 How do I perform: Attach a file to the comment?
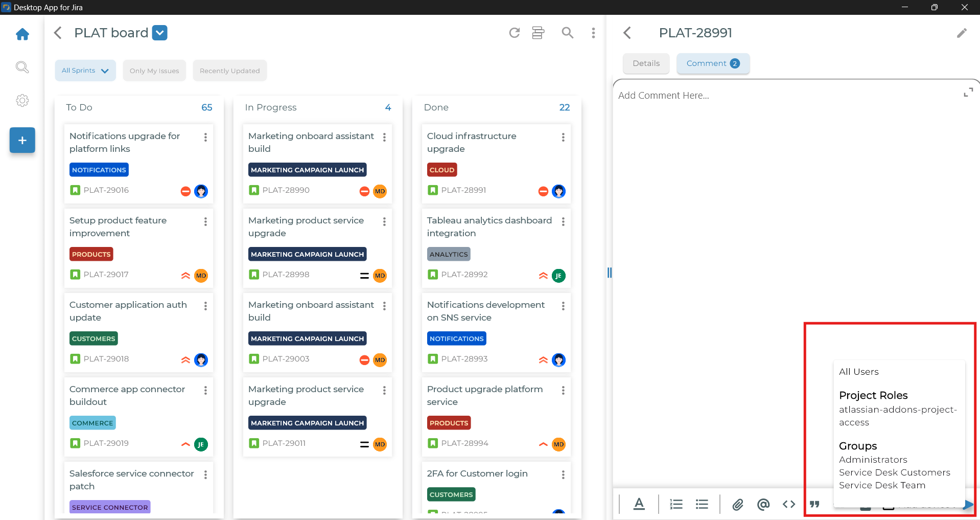click(x=737, y=505)
